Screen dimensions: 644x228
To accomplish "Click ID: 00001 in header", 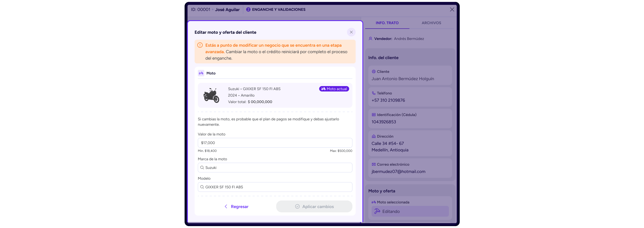I will [x=201, y=9].
